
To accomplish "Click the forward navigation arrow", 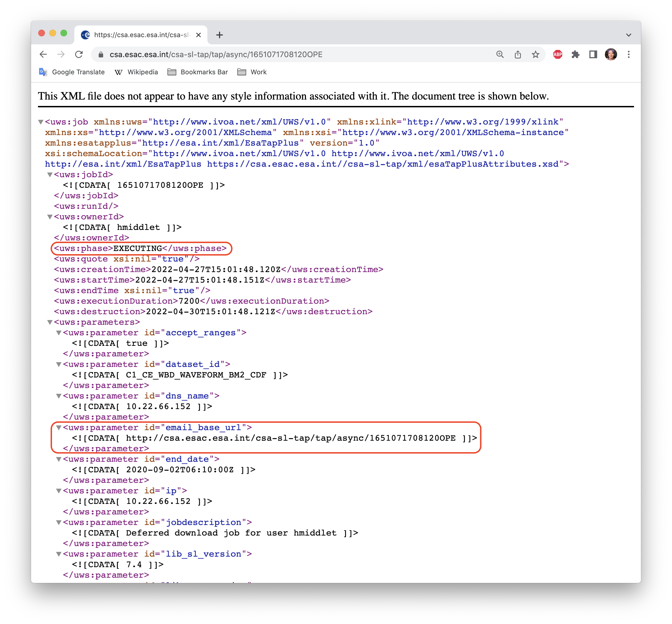I will tap(61, 54).
